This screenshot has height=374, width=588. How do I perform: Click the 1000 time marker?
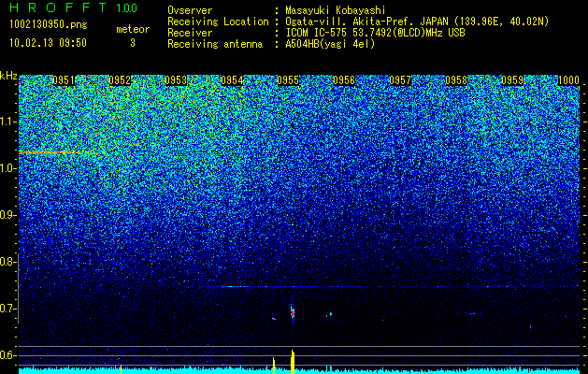pos(568,80)
